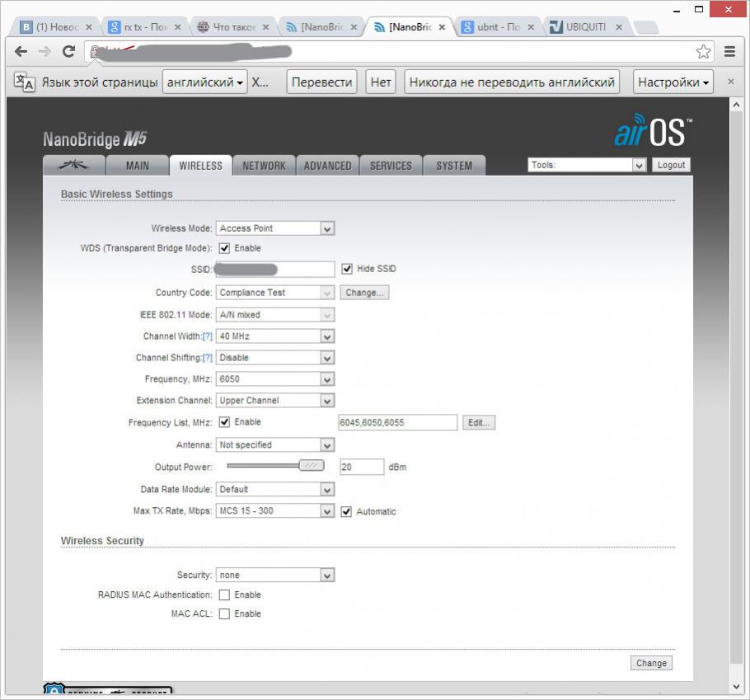Go to the SYSTEM tab

coord(454,166)
